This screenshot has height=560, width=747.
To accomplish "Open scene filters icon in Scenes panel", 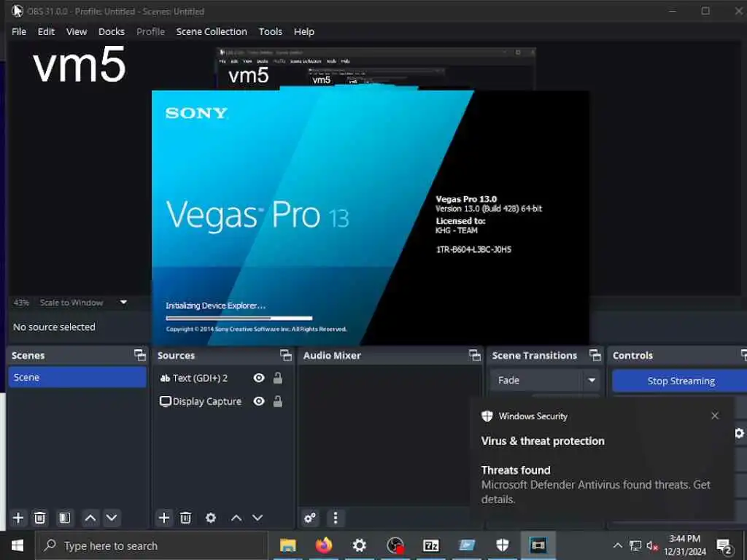I will point(64,518).
